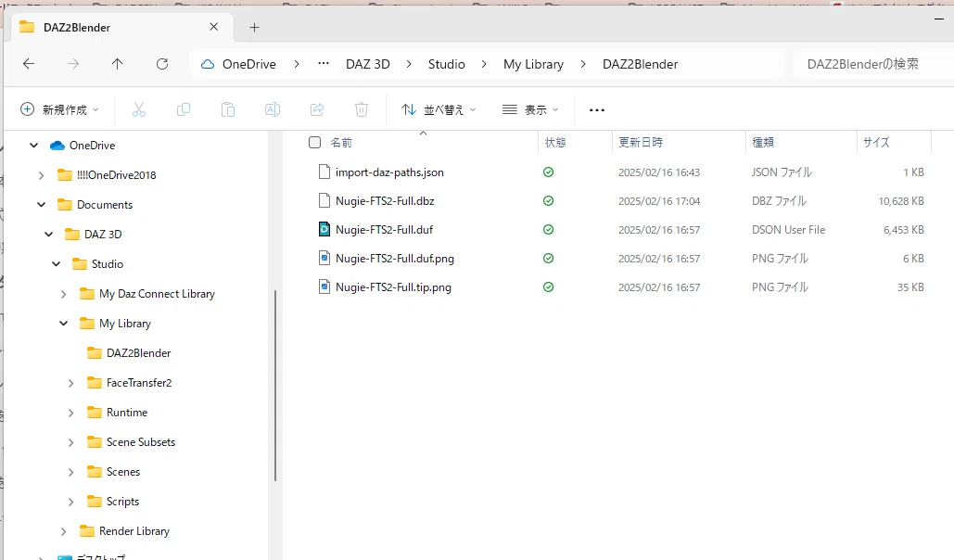This screenshot has height=560, width=954.
Task: Click the import-daz-paths.json file icon
Action: click(x=324, y=172)
